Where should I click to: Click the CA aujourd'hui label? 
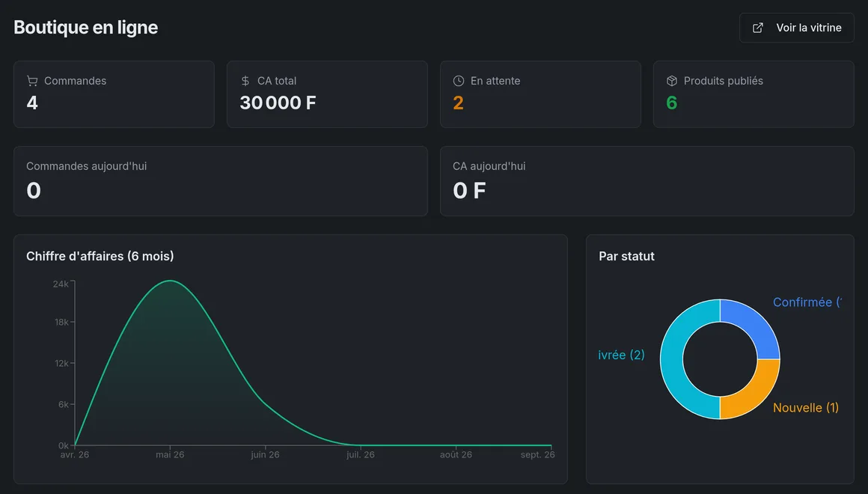click(x=489, y=166)
